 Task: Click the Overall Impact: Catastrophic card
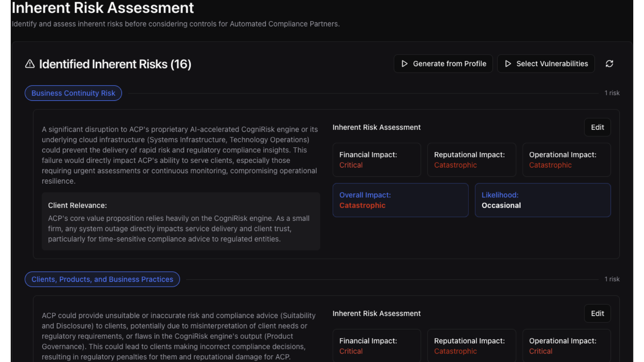click(x=400, y=200)
